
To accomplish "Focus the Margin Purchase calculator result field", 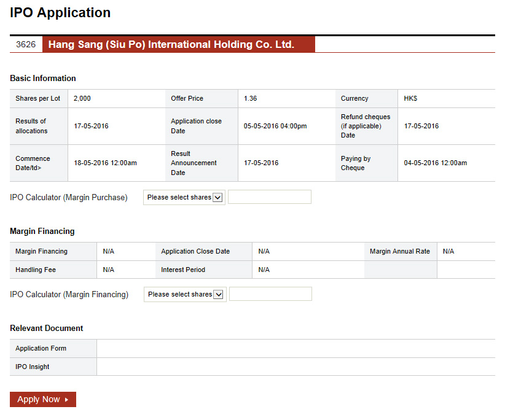I will (270, 197).
